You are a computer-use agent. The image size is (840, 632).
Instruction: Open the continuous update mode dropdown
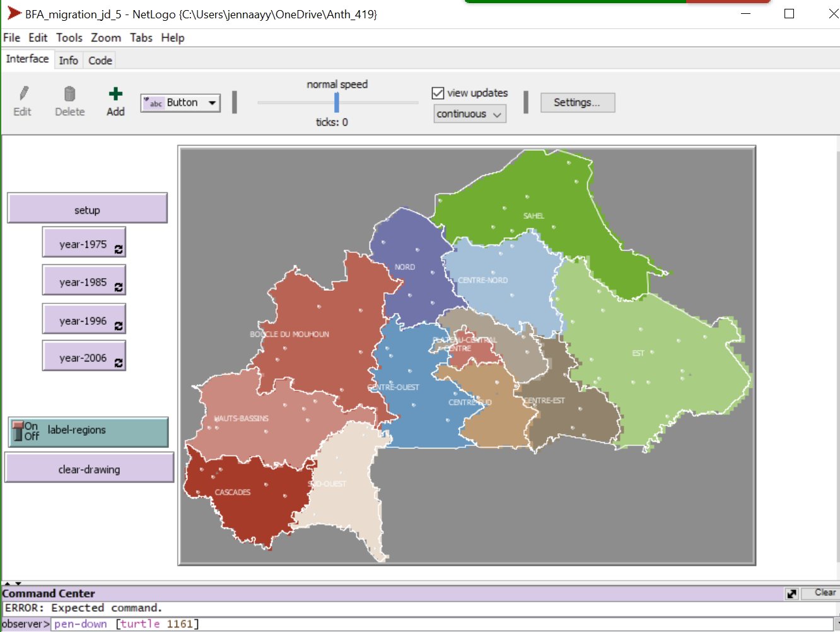(x=470, y=114)
